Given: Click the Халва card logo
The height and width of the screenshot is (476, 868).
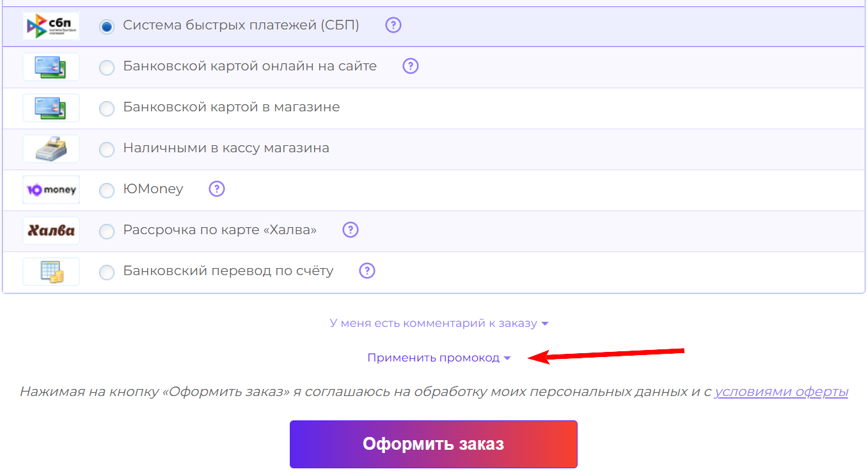Looking at the screenshot, I should tap(51, 230).
